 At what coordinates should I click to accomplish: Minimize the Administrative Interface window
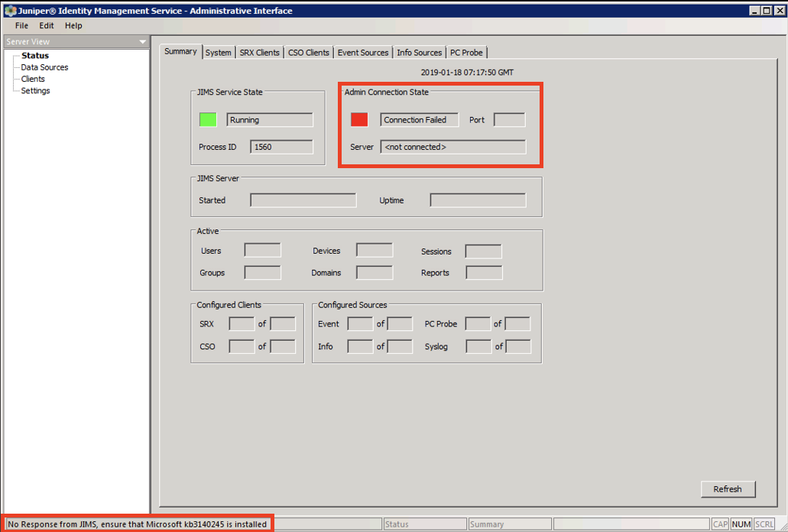[755, 11]
